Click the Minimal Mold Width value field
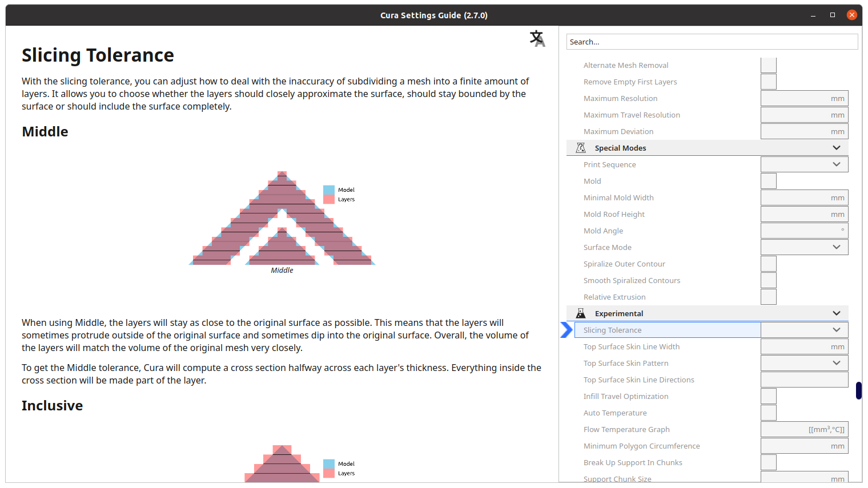Viewport: 868px width, 488px height. [x=805, y=197]
